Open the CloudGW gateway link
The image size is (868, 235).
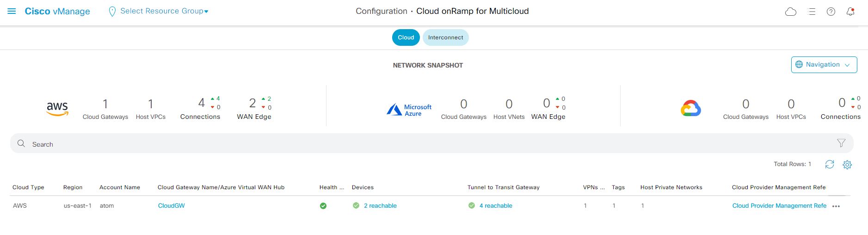coord(172,206)
